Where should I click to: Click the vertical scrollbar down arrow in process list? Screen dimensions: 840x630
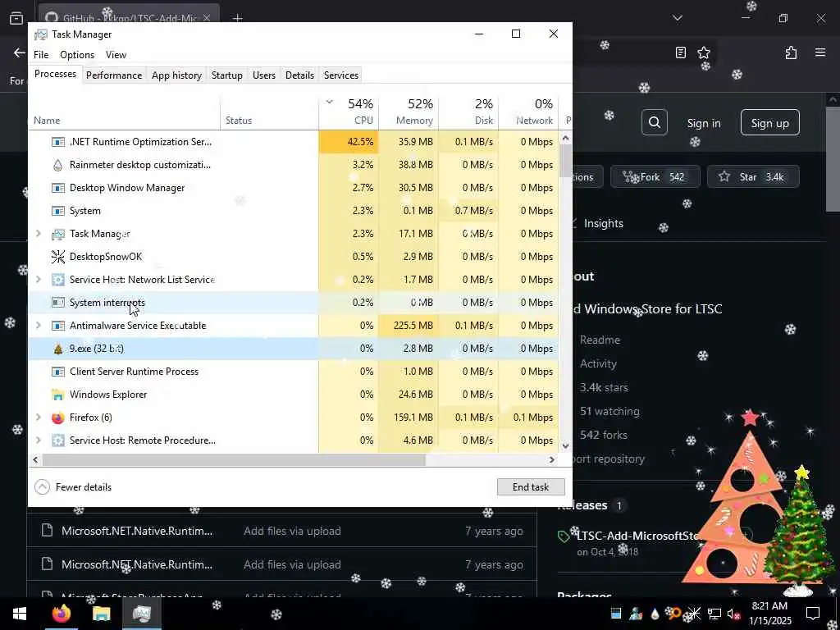(x=565, y=446)
